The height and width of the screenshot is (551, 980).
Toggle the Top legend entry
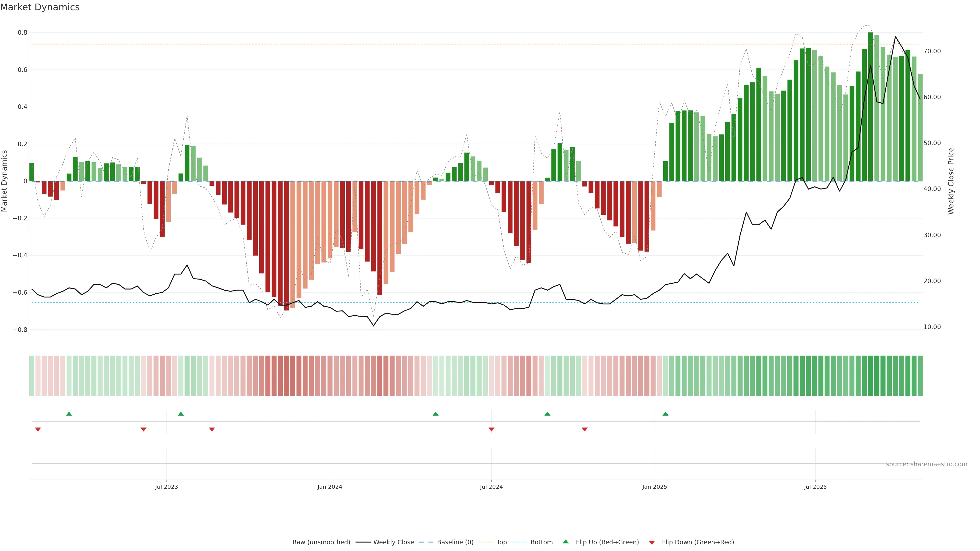(501, 542)
